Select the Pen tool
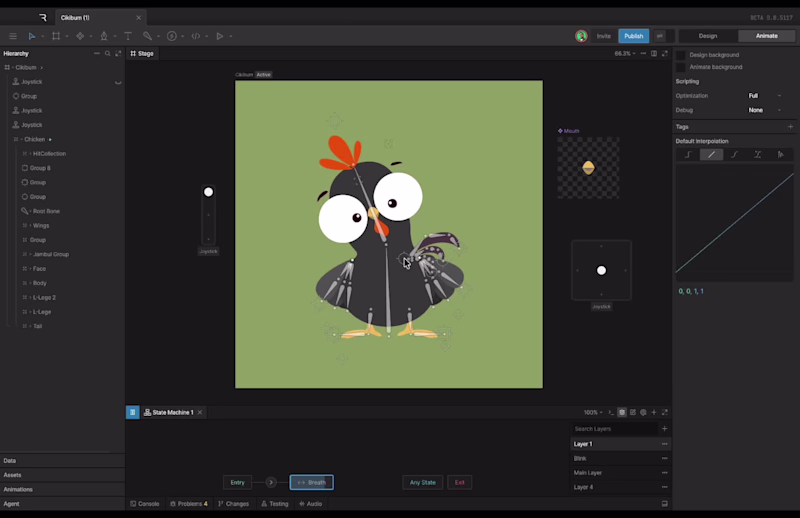Viewport: 800px width, 518px height. coord(104,36)
